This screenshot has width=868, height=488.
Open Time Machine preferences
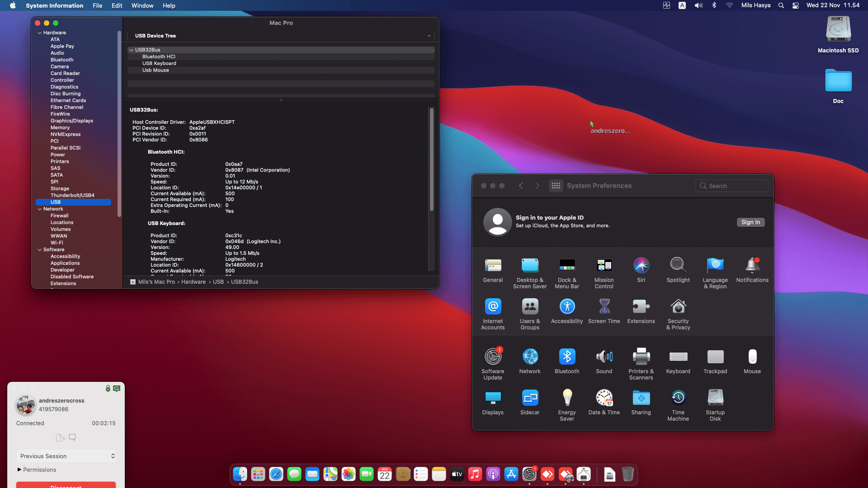(x=678, y=406)
